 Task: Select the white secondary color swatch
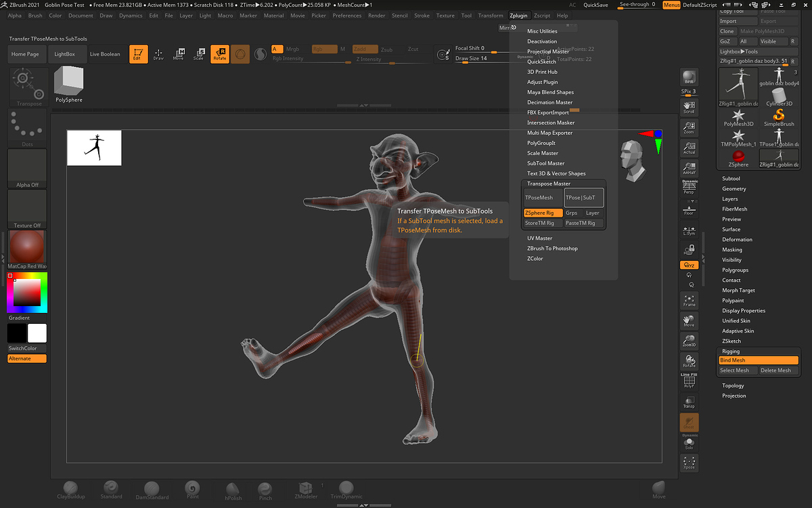coord(37,333)
